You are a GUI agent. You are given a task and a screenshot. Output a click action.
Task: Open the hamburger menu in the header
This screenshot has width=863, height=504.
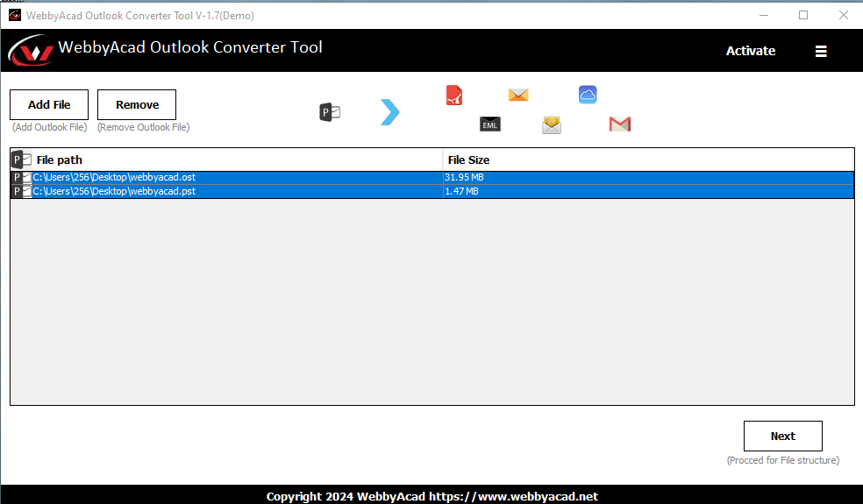tap(821, 51)
